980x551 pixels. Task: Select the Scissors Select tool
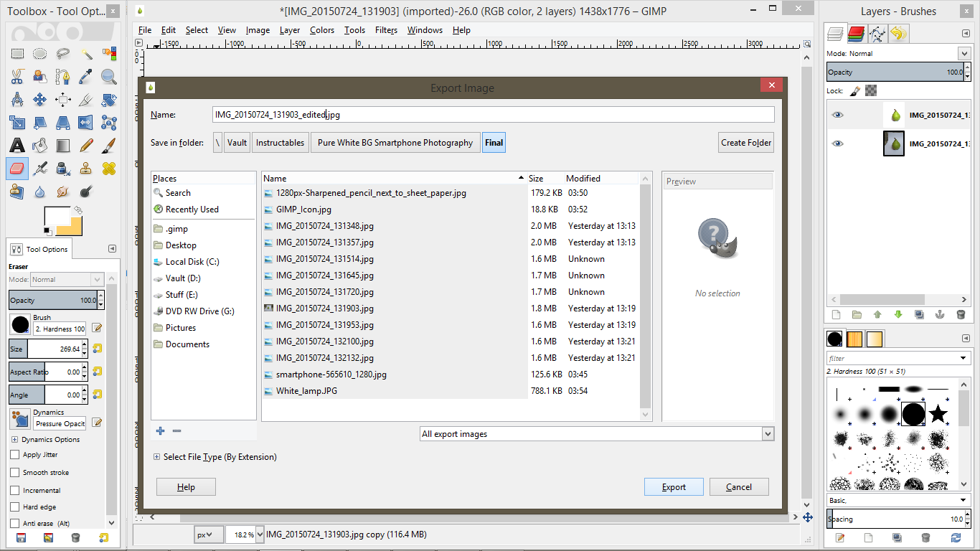17,77
